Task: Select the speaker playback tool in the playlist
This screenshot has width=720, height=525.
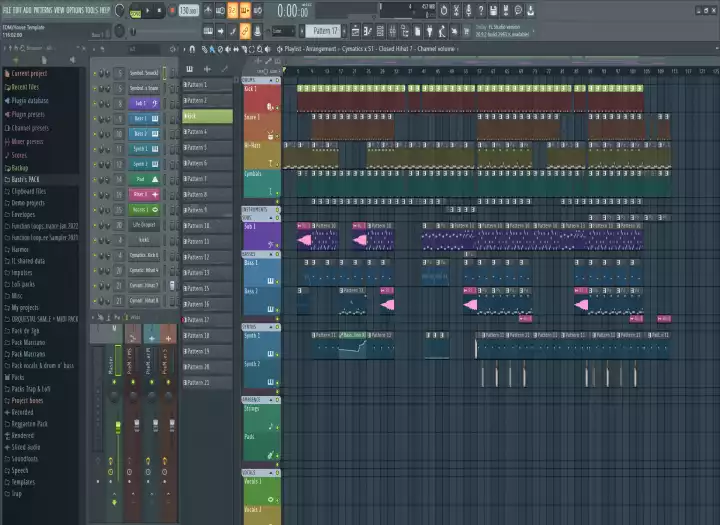Action: click(x=268, y=49)
